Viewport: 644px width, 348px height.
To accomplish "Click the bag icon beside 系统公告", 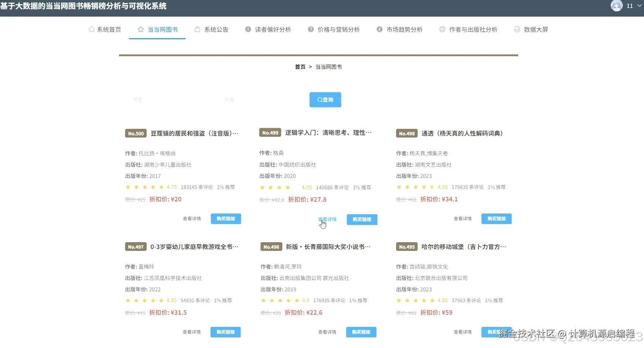I will [197, 29].
